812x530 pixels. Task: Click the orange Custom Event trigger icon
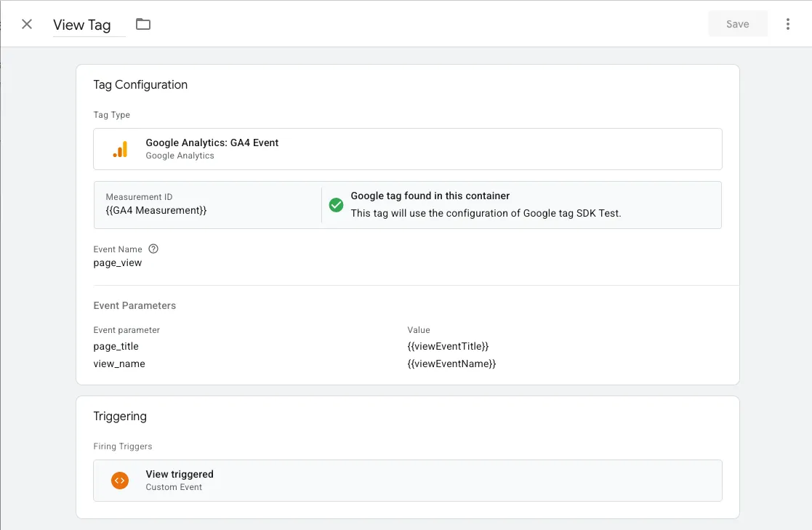(120, 481)
